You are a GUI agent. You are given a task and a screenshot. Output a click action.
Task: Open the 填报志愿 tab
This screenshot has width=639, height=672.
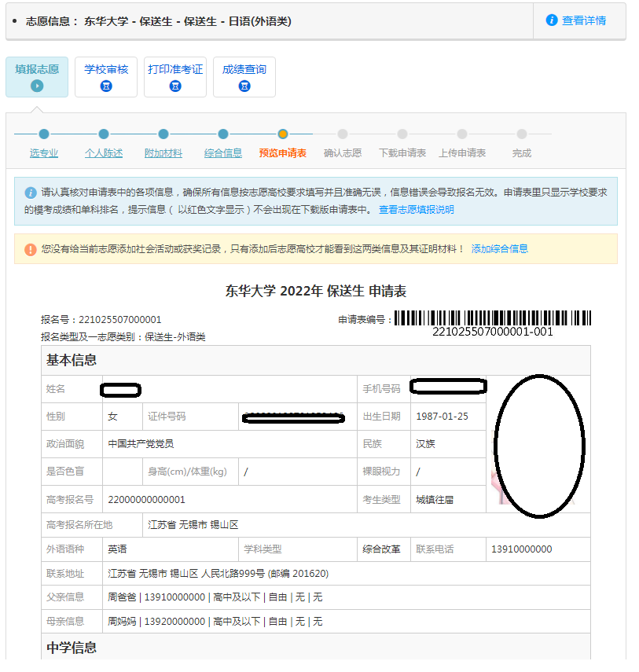coord(37,69)
